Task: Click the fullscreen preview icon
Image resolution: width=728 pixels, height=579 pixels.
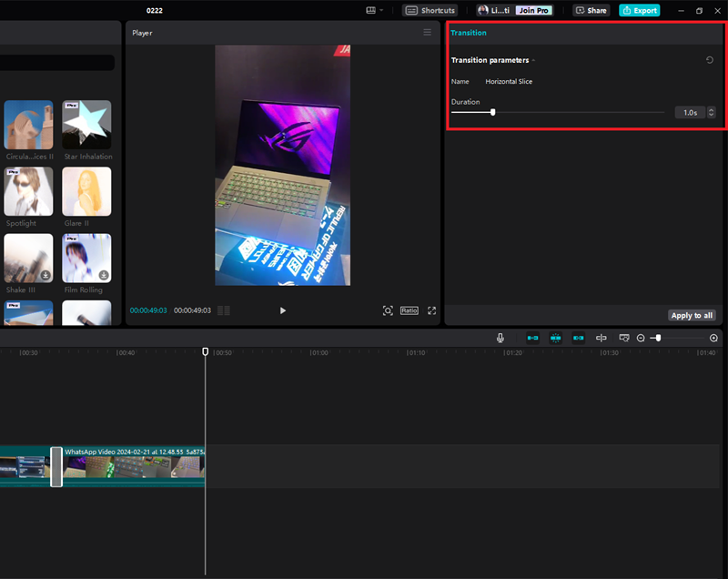Action: pyautogui.click(x=432, y=310)
